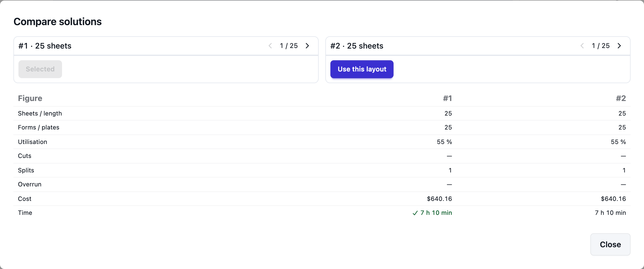
Task: Click the 7 h 10 min value for #2
Action: (x=610, y=213)
